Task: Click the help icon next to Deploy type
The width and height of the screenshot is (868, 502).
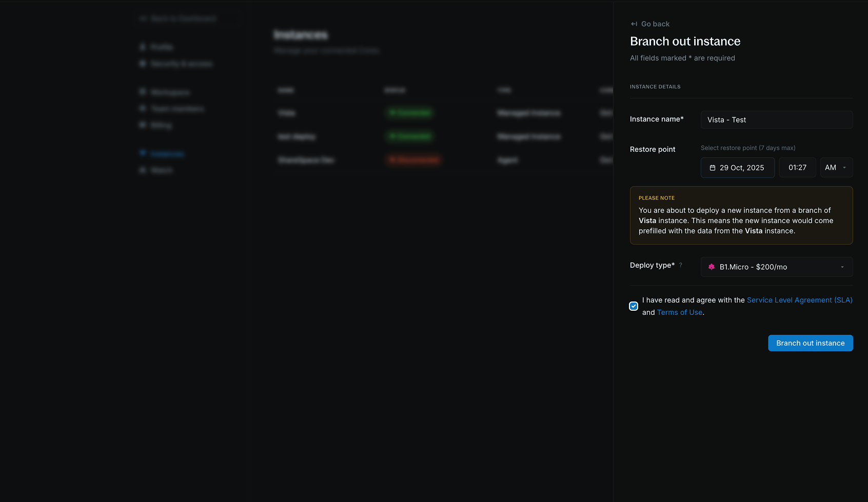Action: click(681, 265)
